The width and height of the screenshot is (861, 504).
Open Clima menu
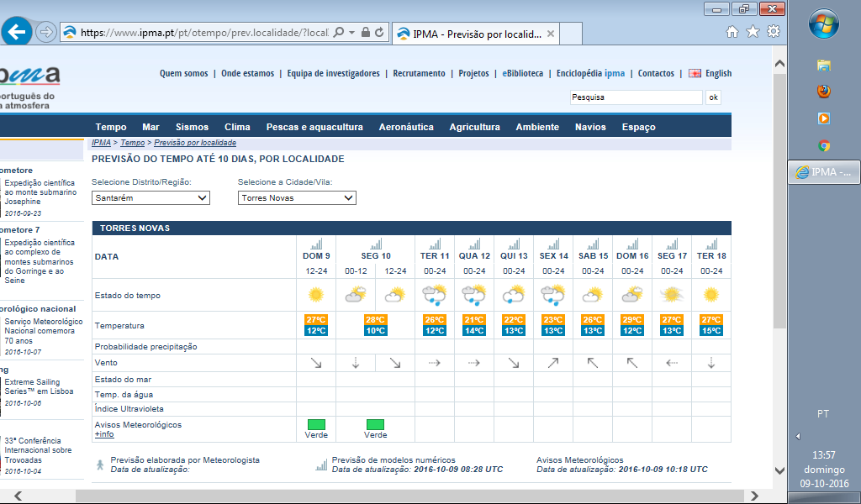tap(237, 127)
